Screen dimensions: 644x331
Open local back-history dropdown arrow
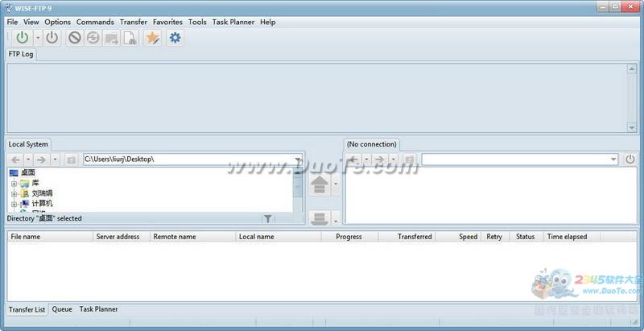pyautogui.click(x=28, y=159)
